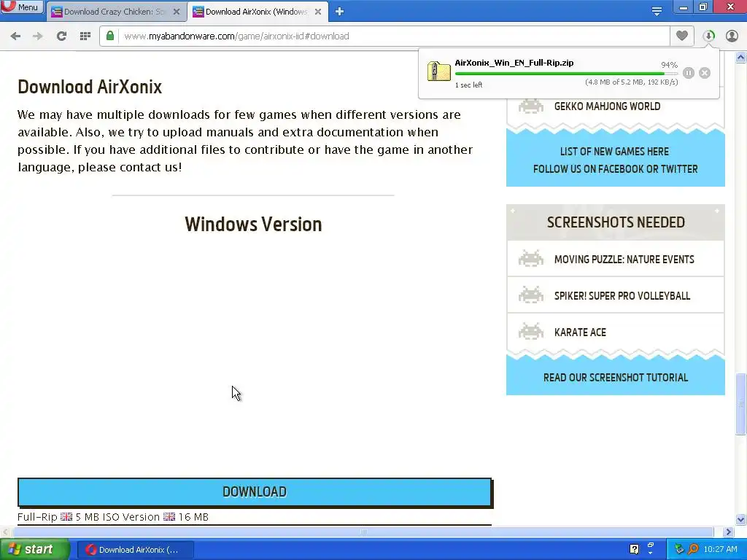Click the vertical scrollbar thumb
747x560 pixels.
[741, 404]
